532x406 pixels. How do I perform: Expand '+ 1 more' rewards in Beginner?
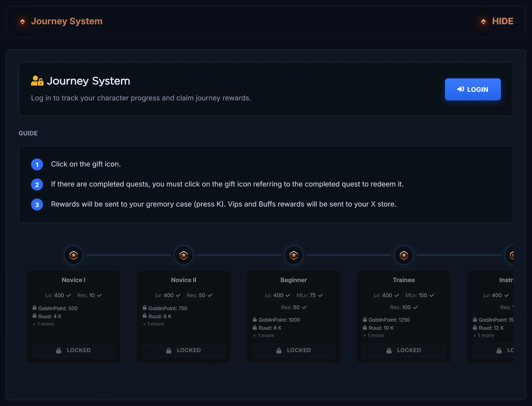(x=263, y=335)
